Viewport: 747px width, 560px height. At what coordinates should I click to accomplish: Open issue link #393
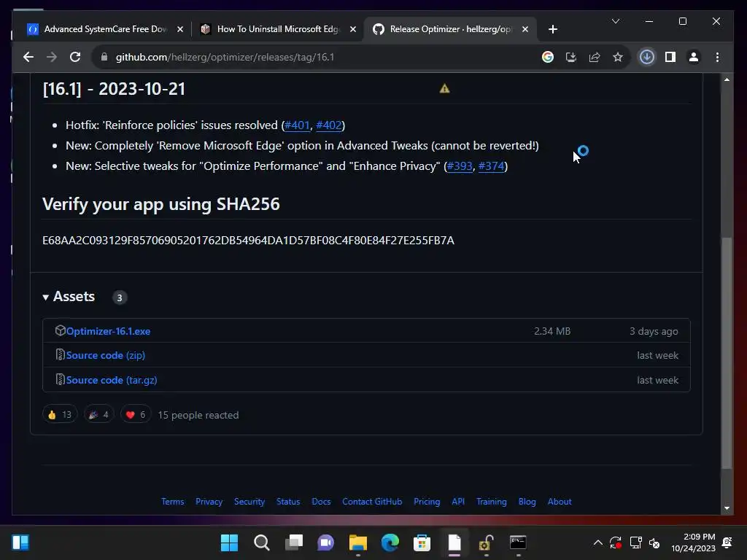pyautogui.click(x=460, y=166)
